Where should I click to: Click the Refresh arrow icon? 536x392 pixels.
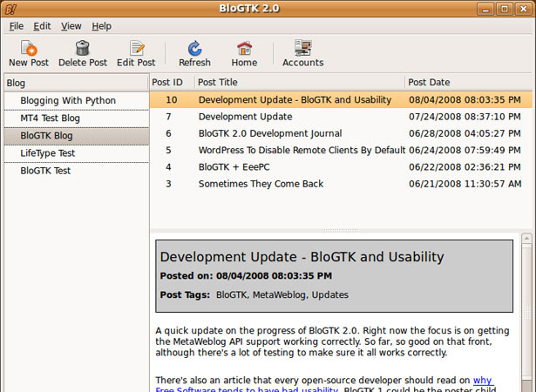coord(195,48)
